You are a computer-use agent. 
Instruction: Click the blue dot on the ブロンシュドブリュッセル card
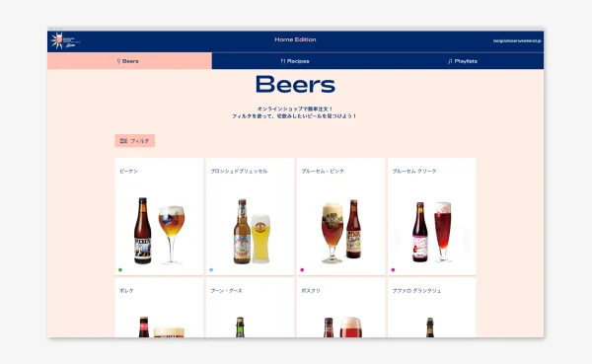(211, 270)
